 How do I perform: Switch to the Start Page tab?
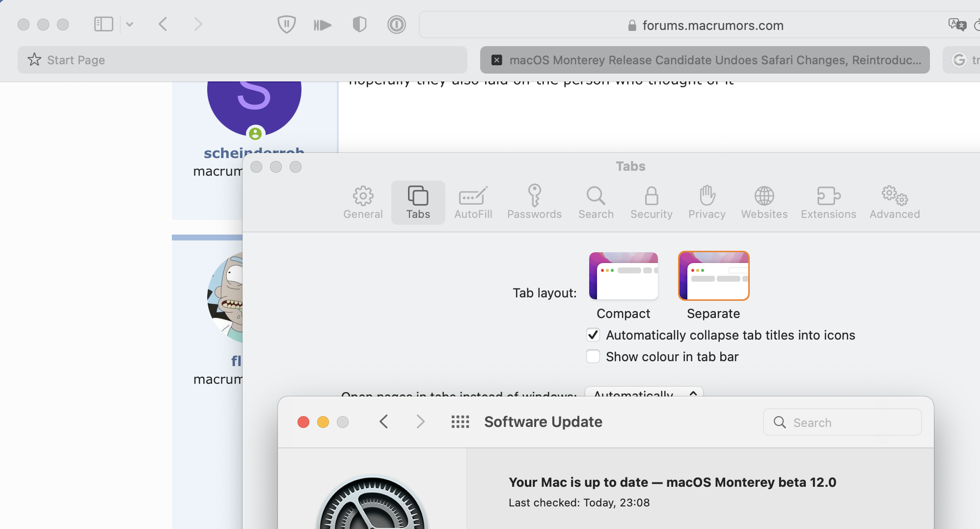pos(243,60)
